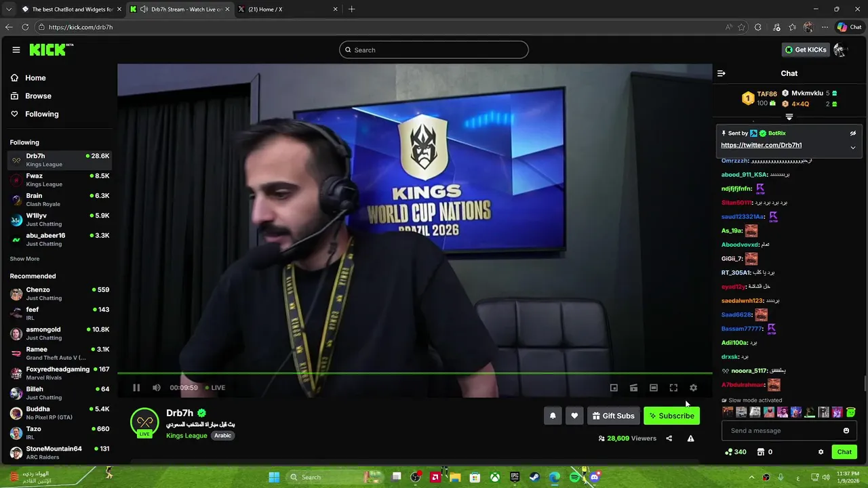Click the KICK logo
The height and width of the screenshot is (488, 868).
[52, 49]
